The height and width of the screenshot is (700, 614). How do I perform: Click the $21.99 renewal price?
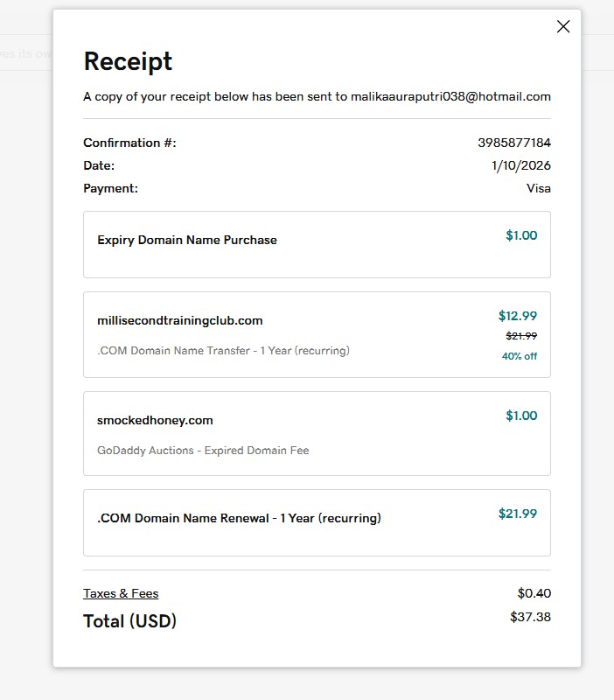[518, 514]
